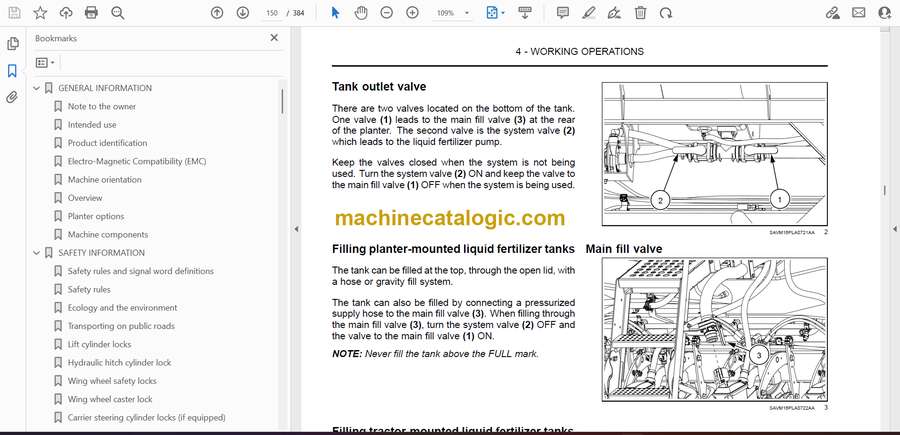Click the delete trash can icon
This screenshot has width=900, height=435.
pyautogui.click(x=641, y=13)
